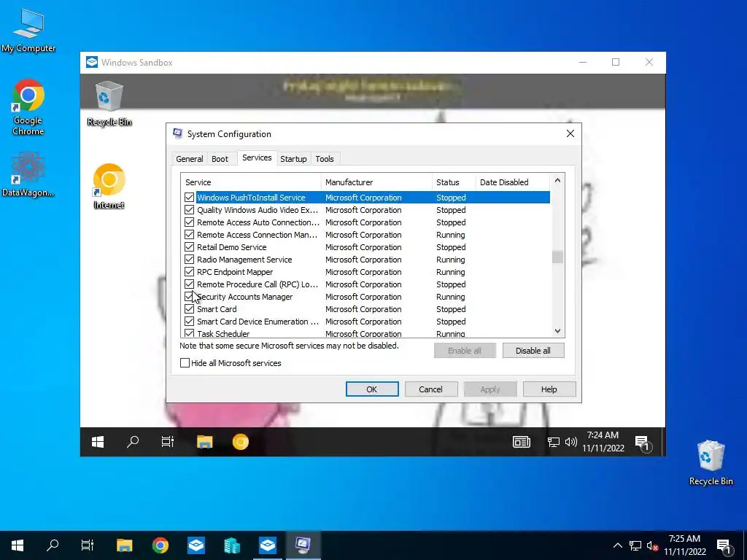Viewport: 747px width, 560px height.
Task: Select the Services tab
Action: pyautogui.click(x=257, y=157)
